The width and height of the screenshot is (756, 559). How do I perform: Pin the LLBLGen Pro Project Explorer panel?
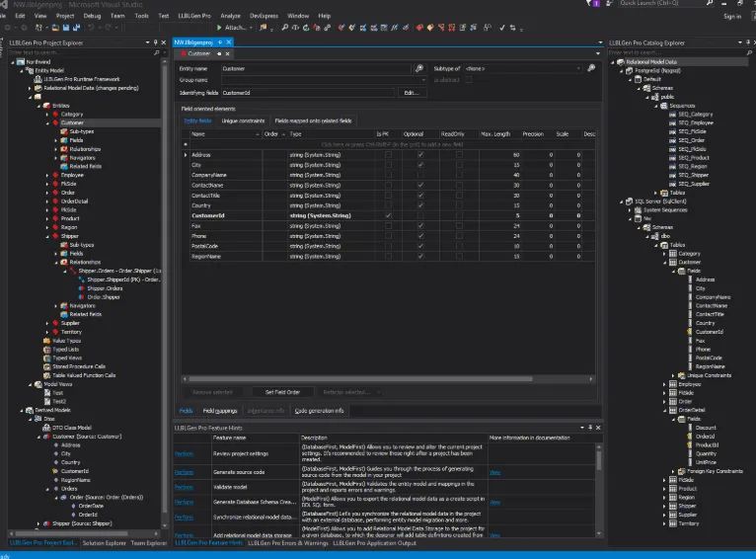(x=155, y=42)
